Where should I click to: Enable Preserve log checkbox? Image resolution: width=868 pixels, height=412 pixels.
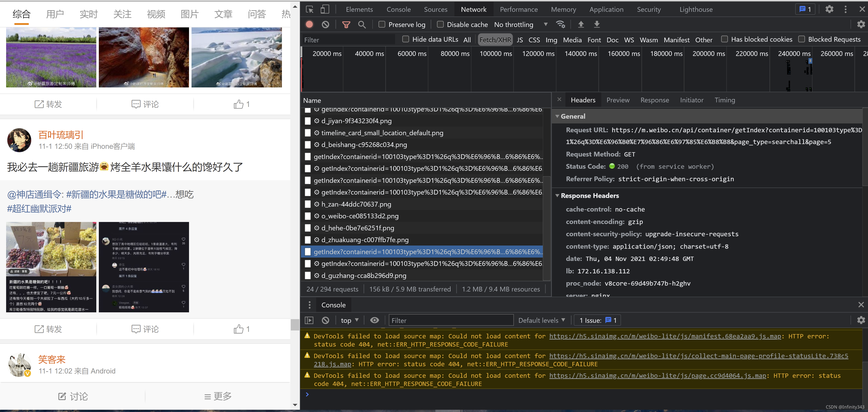pos(382,24)
